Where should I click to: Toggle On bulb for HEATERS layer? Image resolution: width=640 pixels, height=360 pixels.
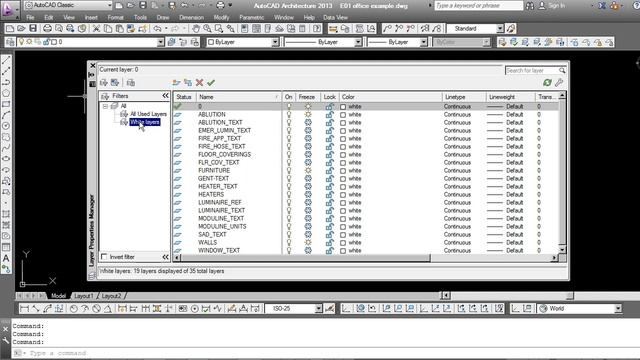289,195
